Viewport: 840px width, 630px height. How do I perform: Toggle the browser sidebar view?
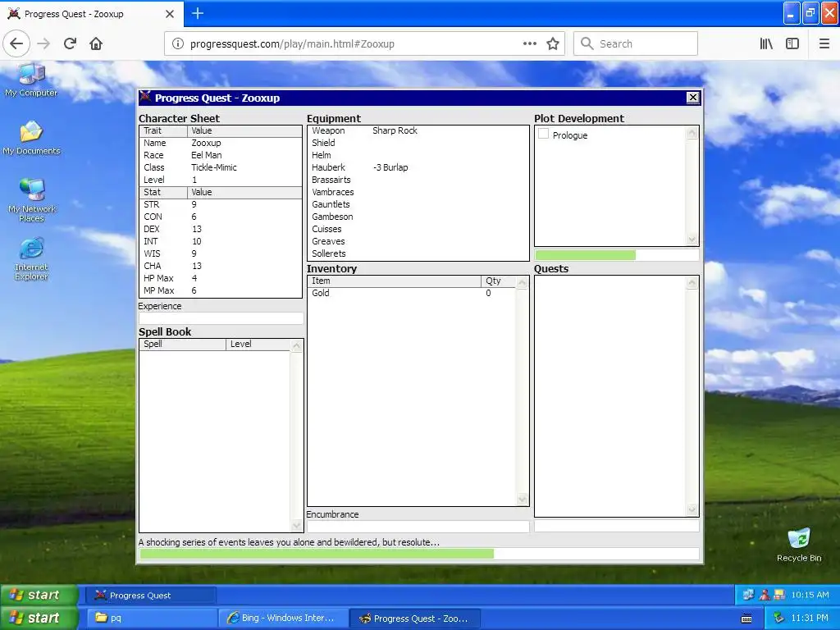pyautogui.click(x=792, y=43)
